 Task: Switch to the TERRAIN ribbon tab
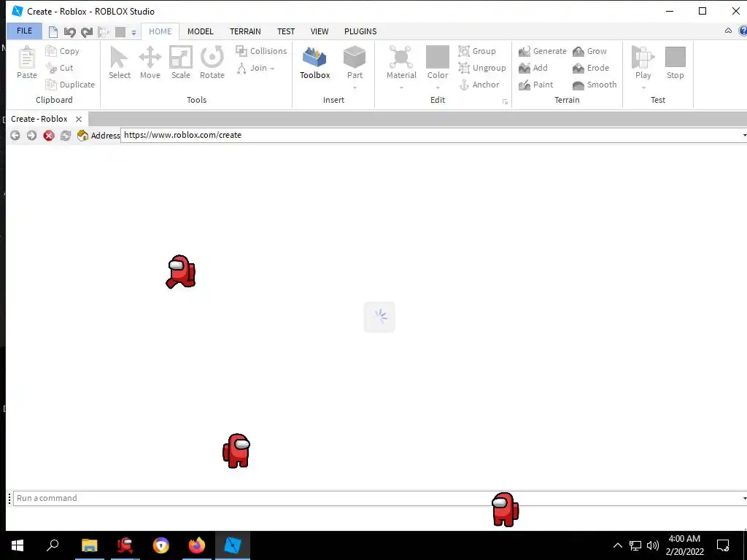click(245, 31)
